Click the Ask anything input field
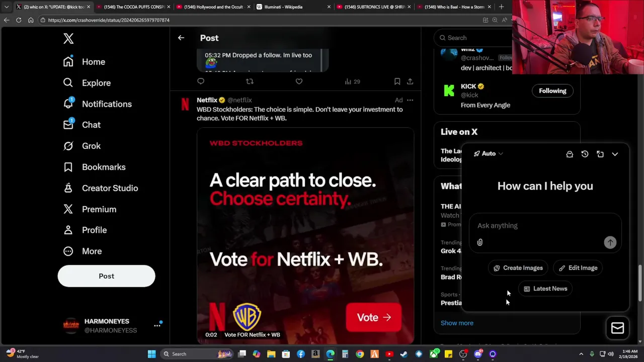 click(x=545, y=226)
